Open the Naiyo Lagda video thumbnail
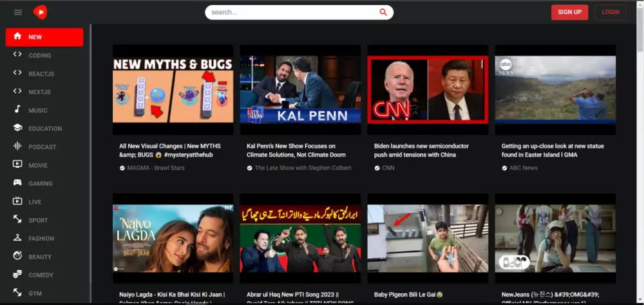The width and height of the screenshot is (644, 305). (x=173, y=239)
